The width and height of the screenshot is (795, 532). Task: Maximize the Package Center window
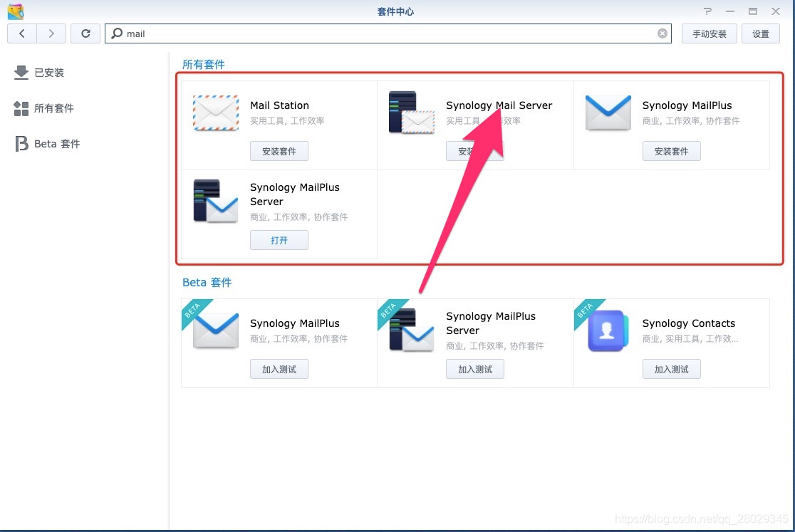tap(753, 11)
